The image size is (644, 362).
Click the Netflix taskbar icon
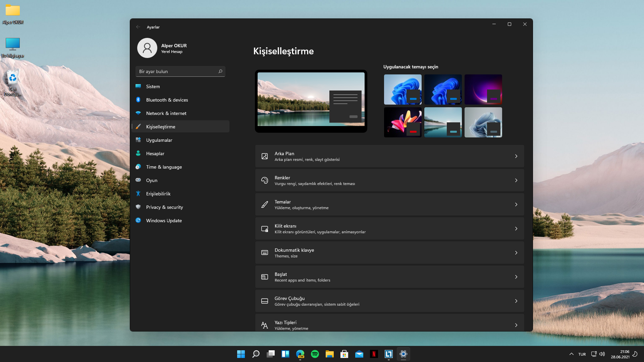pos(374,354)
